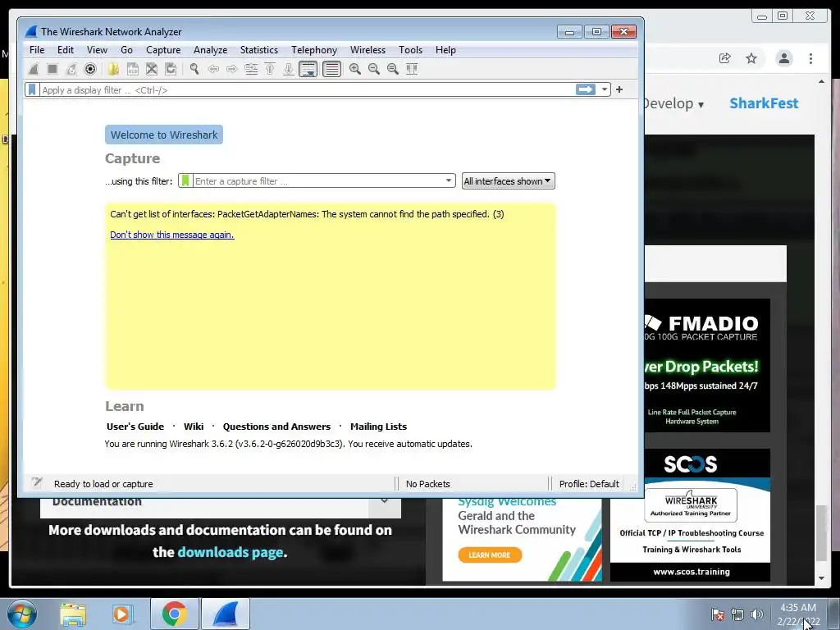
Task: Open a capture file from the folder icon
Action: pyautogui.click(x=113, y=69)
